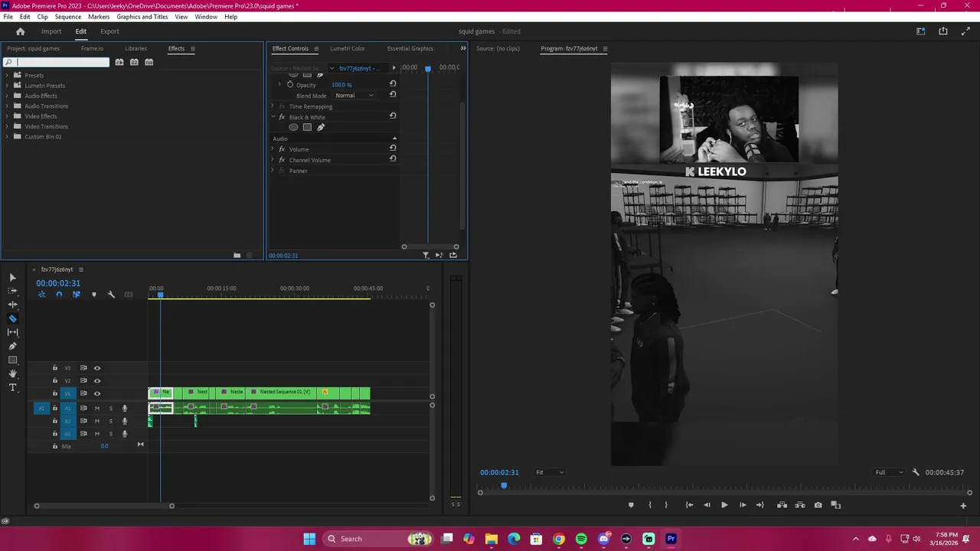Select the Pen tool in timeline toolbar
The image size is (980, 551).
(x=12, y=346)
